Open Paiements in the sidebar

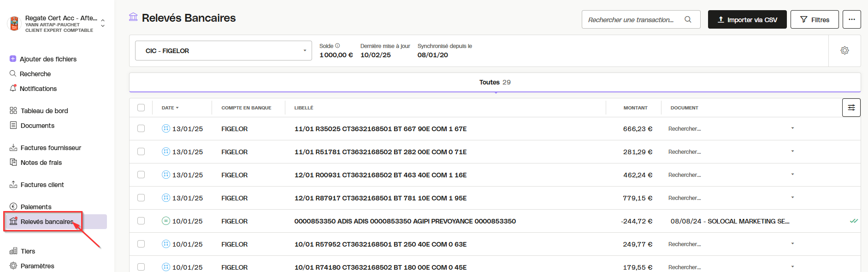[36, 206]
